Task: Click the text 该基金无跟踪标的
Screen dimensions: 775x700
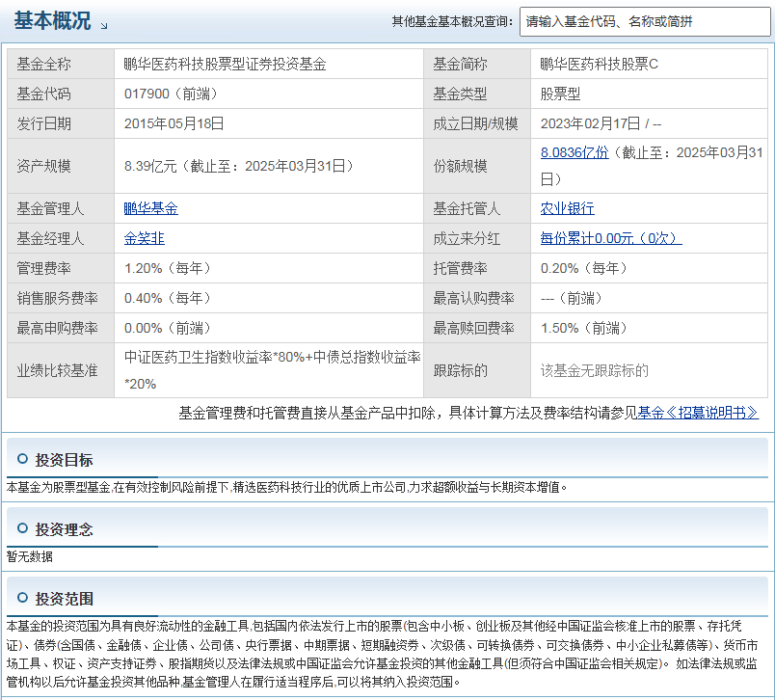Action: tap(594, 370)
